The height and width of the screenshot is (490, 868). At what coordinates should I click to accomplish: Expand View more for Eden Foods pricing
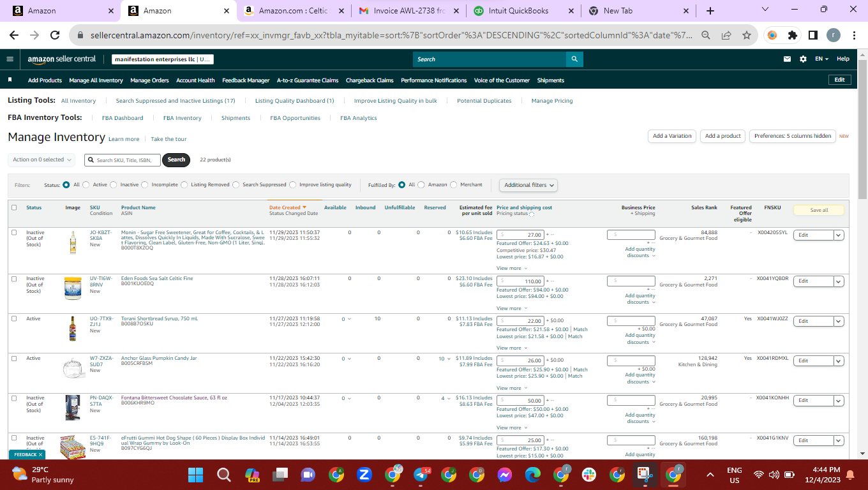[512, 308]
